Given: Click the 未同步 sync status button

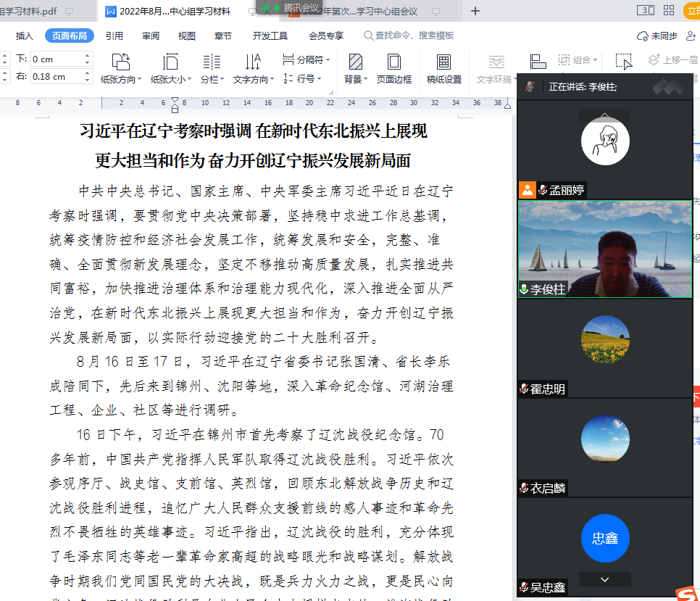Looking at the screenshot, I should pyautogui.click(x=657, y=36).
